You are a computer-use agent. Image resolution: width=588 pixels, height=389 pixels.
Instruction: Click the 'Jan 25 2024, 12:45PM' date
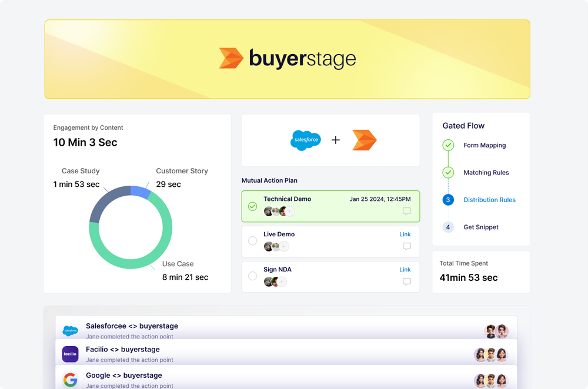[x=380, y=199]
